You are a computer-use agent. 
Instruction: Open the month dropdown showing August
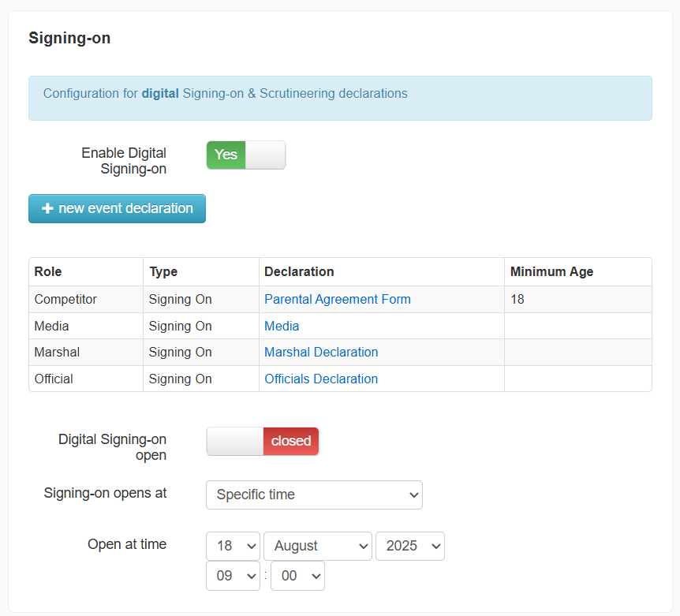(x=317, y=546)
